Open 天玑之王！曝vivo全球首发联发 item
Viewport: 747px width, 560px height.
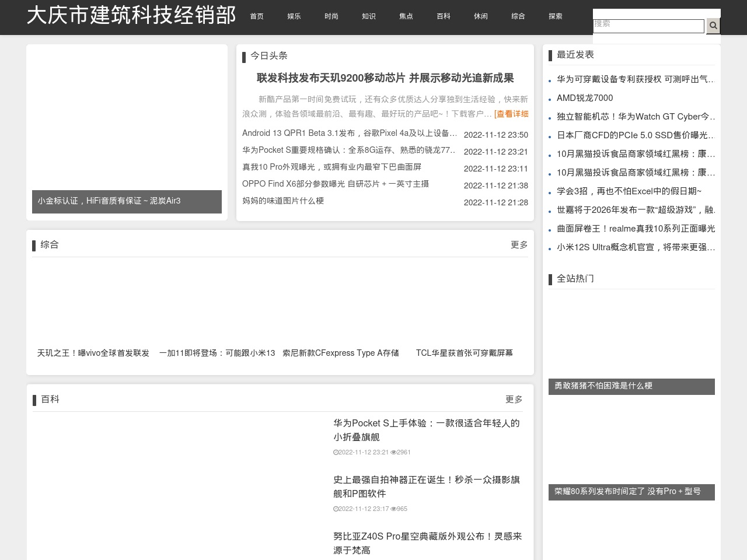pos(93,353)
